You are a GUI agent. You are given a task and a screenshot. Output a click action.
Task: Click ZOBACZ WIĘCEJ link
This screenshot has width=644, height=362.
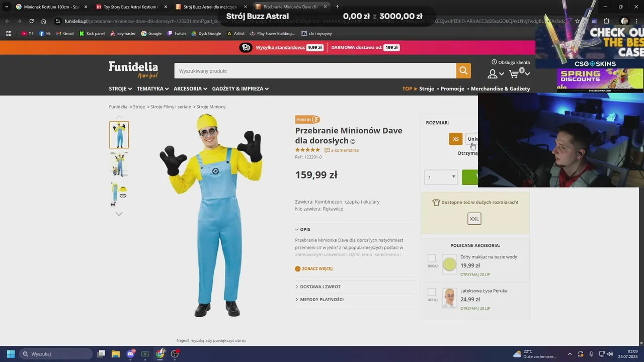click(314, 268)
